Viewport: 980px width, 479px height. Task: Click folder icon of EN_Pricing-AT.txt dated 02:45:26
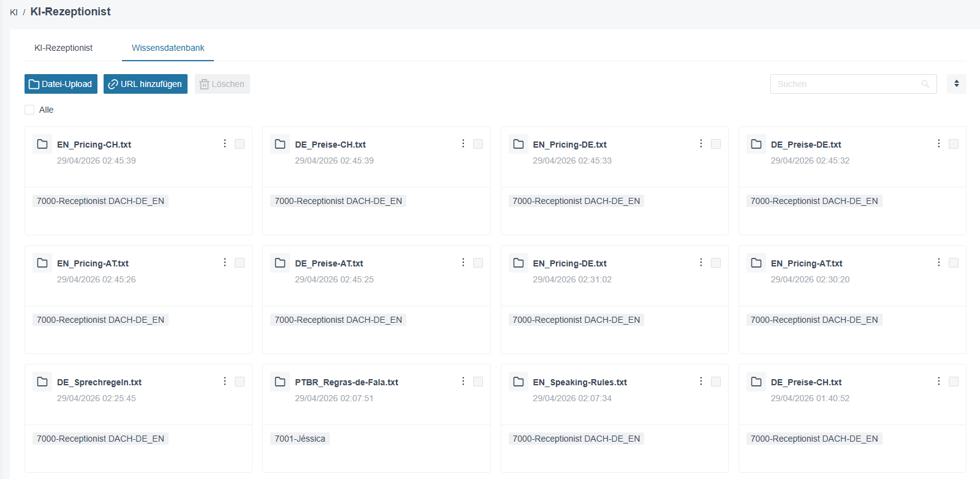click(x=42, y=263)
